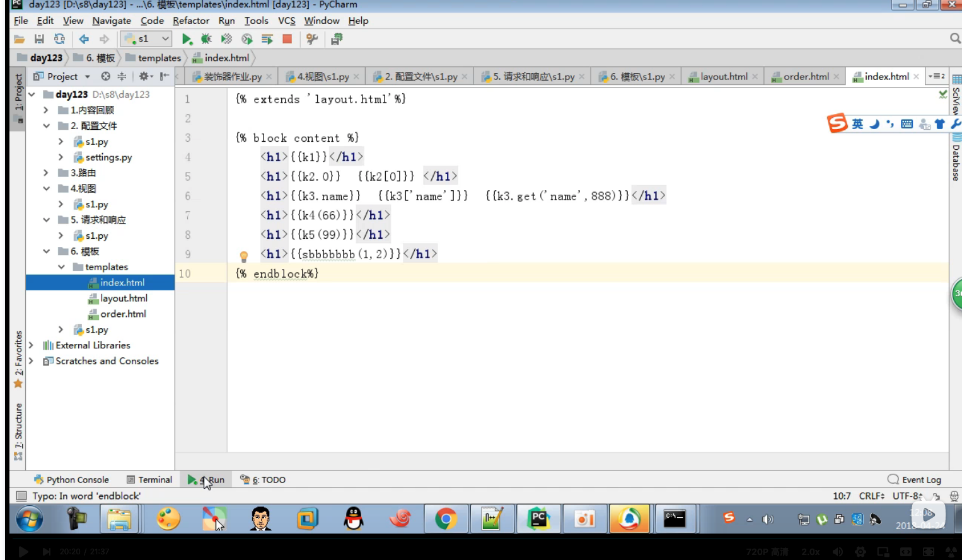This screenshot has width=962, height=560.
Task: Open the settings wrench icon in toolbar
Action: 312,39
